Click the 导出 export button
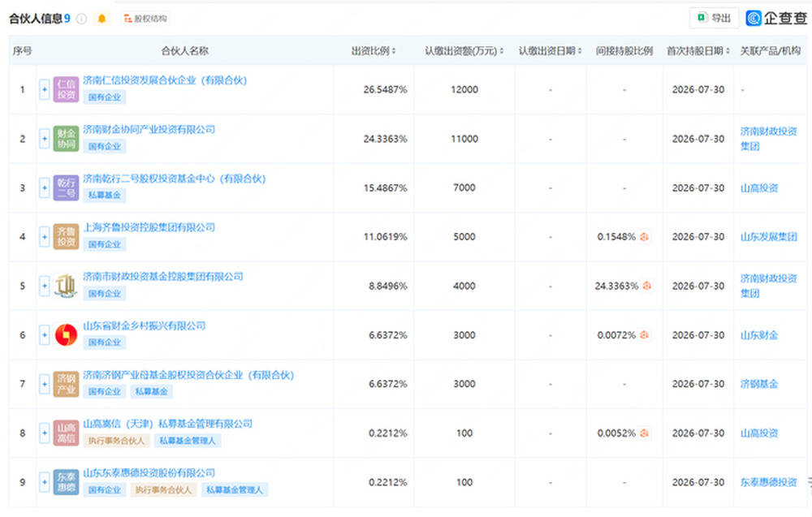The height and width of the screenshot is (517, 812). coord(714,18)
